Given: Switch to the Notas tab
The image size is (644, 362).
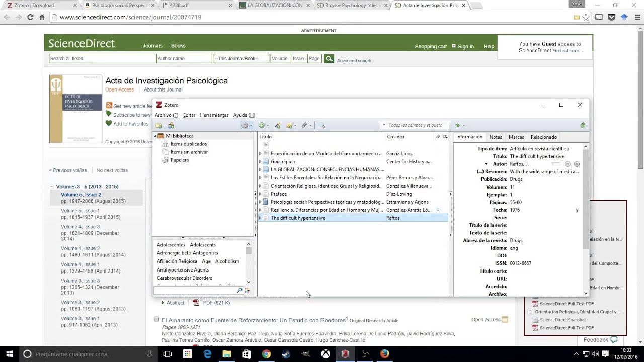Looking at the screenshot, I should click(x=496, y=137).
